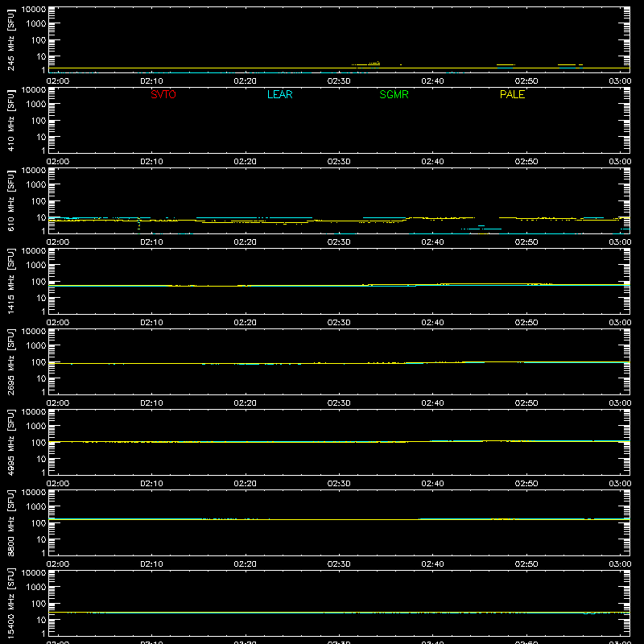
Task: Click the 02:00 time label below 245 MHz panel
Action: 58,81
